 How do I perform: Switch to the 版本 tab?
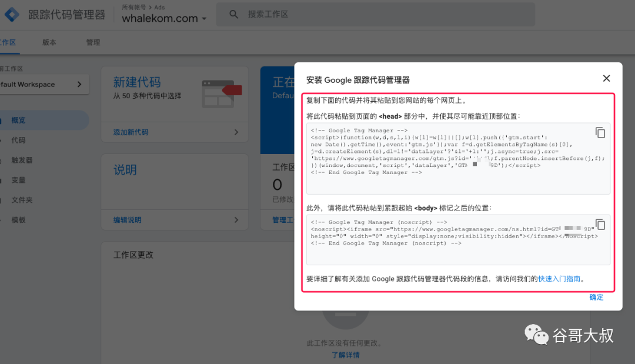(49, 42)
